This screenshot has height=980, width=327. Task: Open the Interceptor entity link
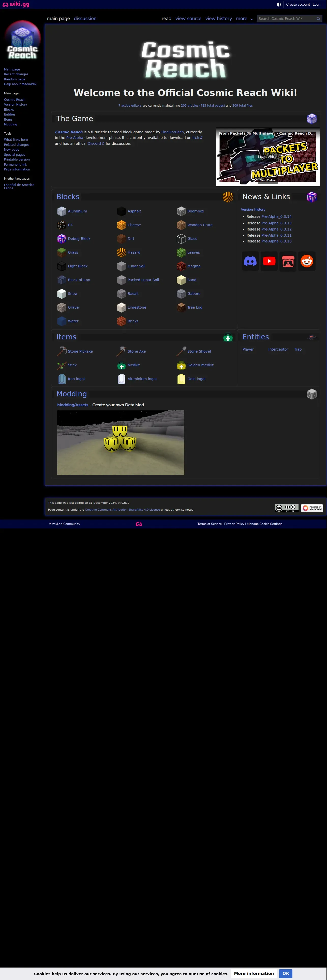tap(278, 349)
